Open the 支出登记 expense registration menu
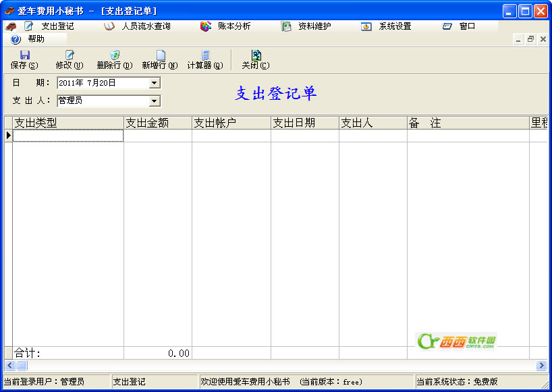Screen dimensions: 552x392 (x=50, y=26)
